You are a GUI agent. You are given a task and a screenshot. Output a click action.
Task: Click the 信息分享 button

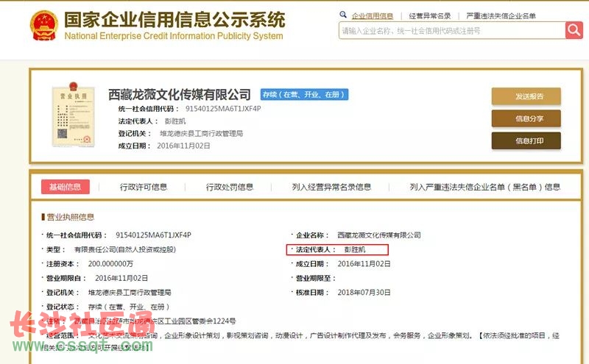[x=526, y=118]
